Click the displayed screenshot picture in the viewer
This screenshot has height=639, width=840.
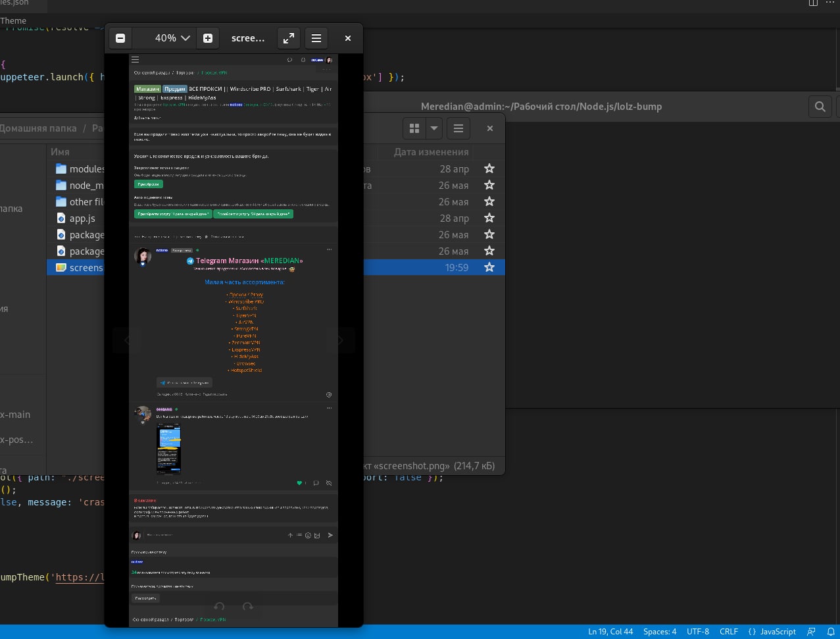click(234, 340)
